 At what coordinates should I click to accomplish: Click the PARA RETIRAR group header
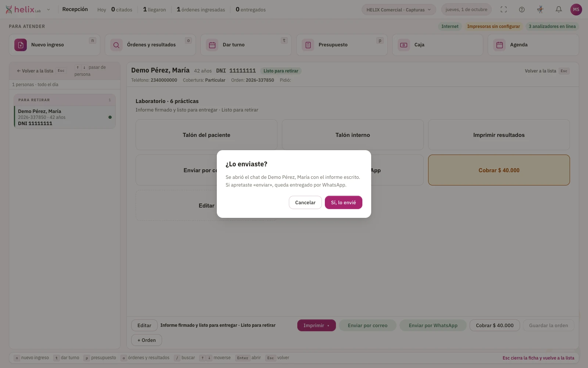pyautogui.click(x=65, y=100)
